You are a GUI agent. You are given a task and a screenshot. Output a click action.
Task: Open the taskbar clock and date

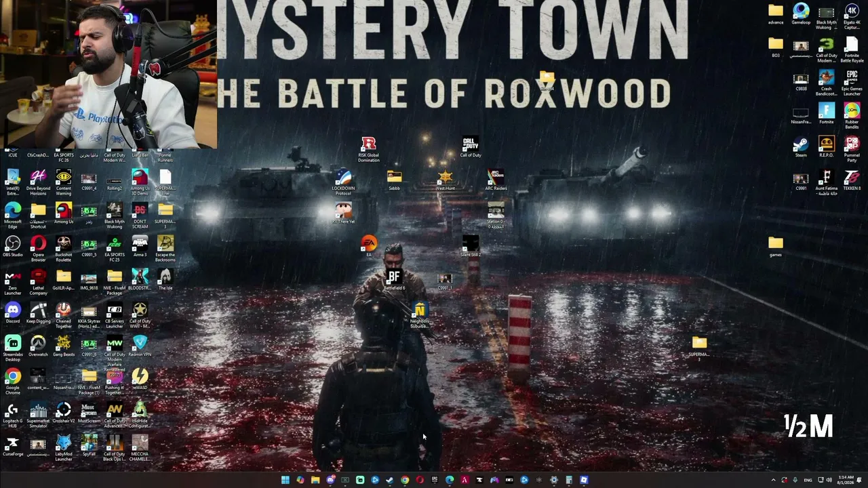click(846, 480)
